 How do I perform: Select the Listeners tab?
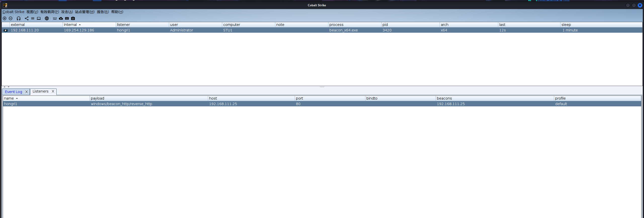pos(41,91)
